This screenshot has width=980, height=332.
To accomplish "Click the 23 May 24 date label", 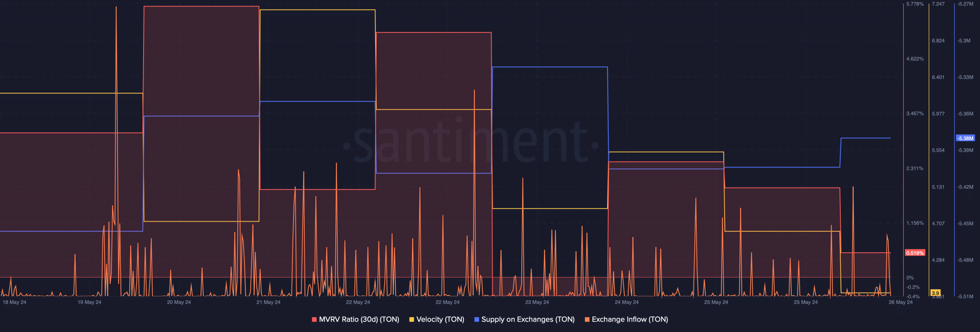I will tap(537, 302).
